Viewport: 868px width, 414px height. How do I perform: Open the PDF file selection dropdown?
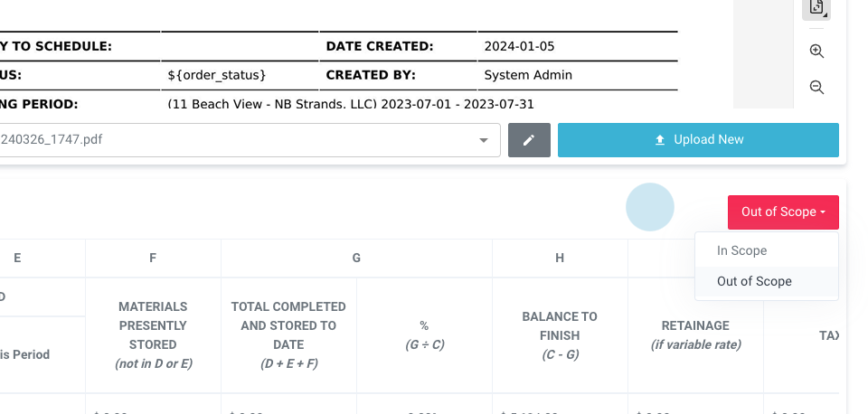tap(486, 140)
